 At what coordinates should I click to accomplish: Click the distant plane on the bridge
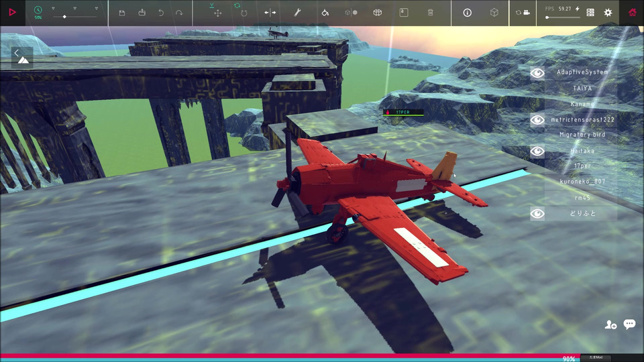278,34
